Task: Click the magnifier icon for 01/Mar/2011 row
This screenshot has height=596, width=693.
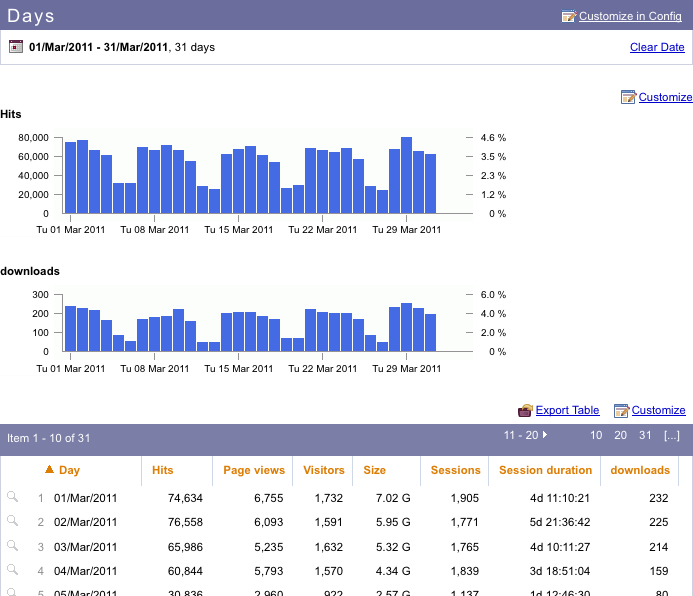Action: 12,497
